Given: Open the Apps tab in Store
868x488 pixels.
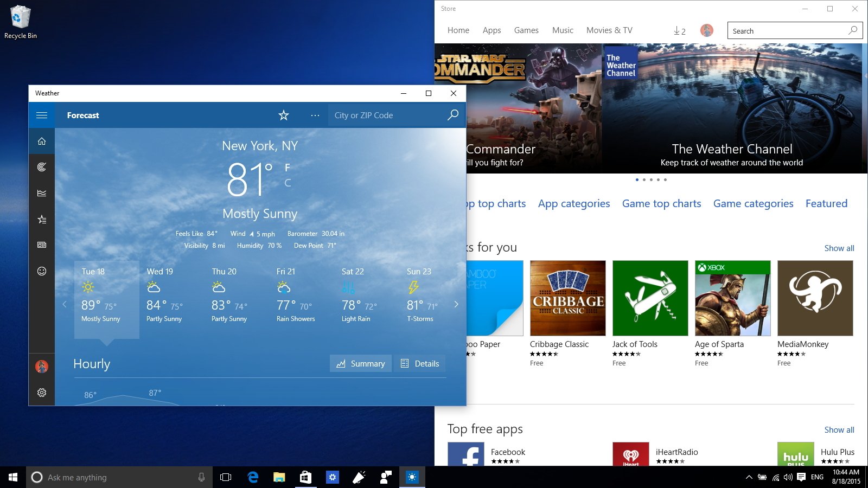Looking at the screenshot, I should click(x=492, y=30).
